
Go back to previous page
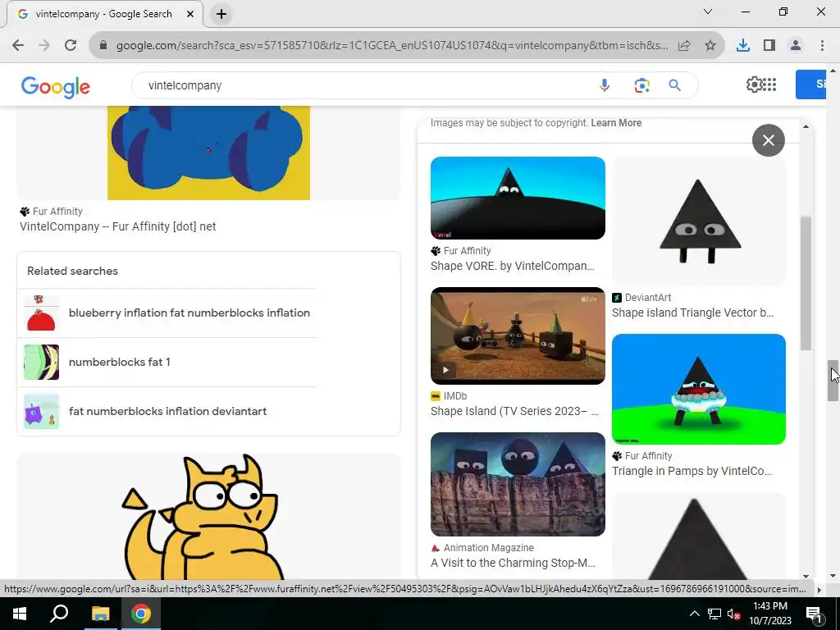coord(18,46)
